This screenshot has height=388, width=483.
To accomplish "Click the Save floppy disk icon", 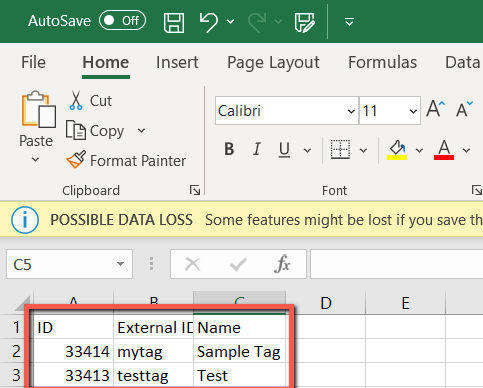I will (174, 22).
